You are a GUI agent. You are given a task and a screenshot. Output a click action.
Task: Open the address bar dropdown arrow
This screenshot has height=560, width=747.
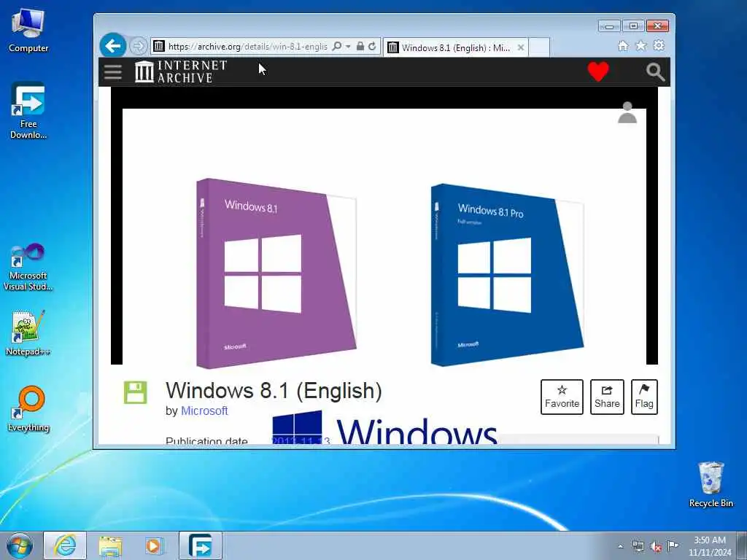pyautogui.click(x=348, y=46)
